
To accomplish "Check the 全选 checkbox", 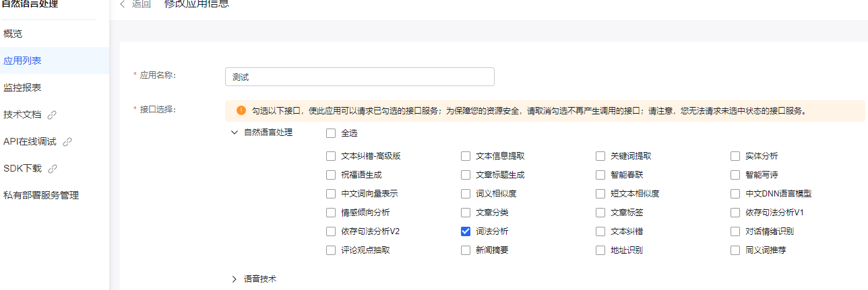I will coord(330,133).
